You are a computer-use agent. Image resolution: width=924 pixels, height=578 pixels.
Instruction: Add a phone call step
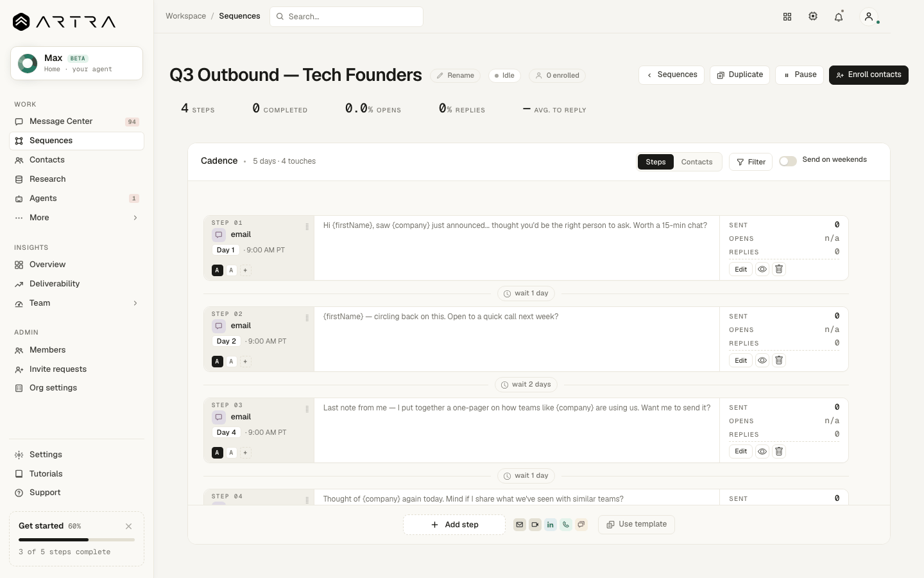pyautogui.click(x=566, y=525)
